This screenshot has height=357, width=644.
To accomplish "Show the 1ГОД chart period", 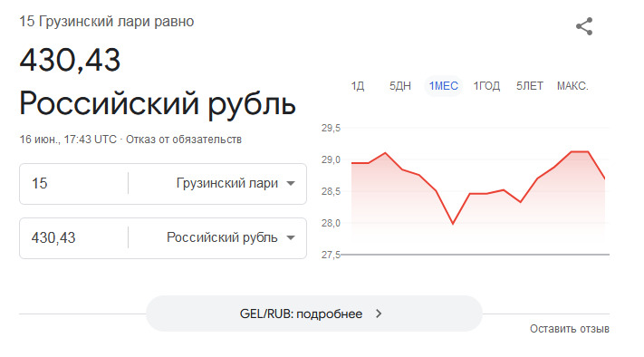I will [486, 86].
